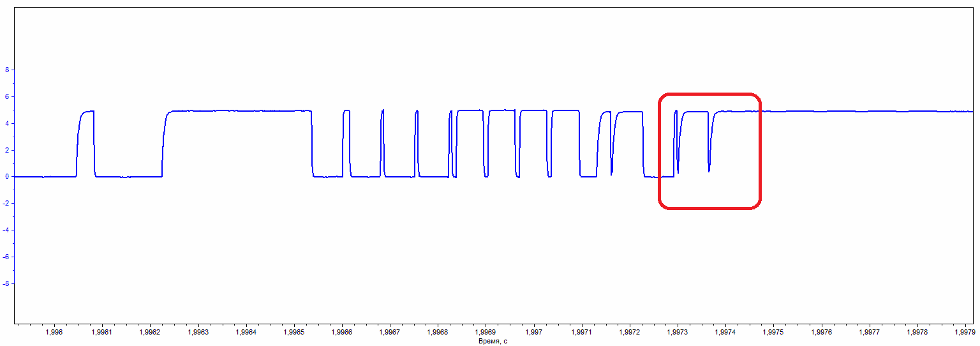Select the 1,9974 tick label
Screen dimensions: 980x346
pyautogui.click(x=725, y=333)
